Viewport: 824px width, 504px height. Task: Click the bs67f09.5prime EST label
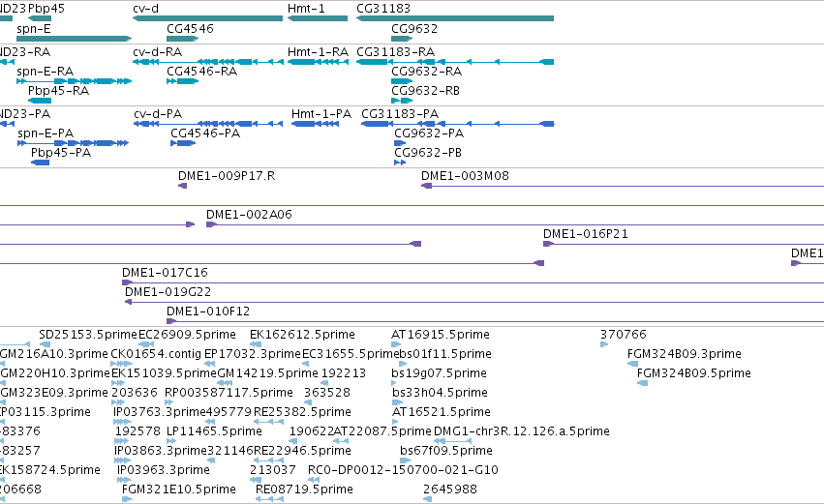pos(446,452)
